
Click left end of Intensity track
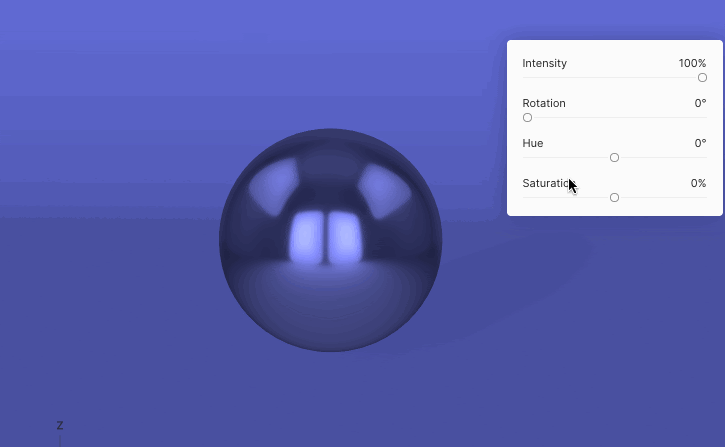525,78
